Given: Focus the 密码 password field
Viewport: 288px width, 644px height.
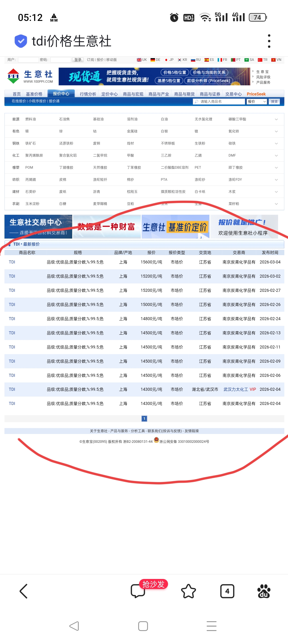Looking at the screenshot, I should pos(61,60).
